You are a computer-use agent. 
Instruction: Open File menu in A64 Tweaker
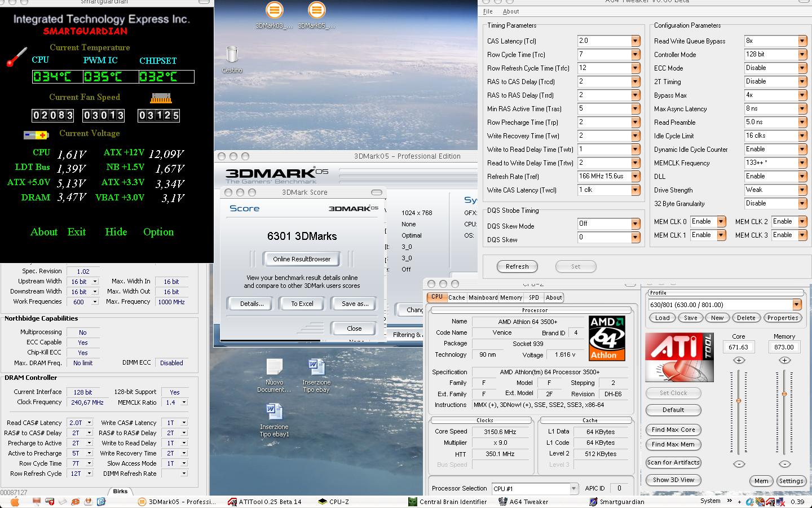[x=488, y=11]
